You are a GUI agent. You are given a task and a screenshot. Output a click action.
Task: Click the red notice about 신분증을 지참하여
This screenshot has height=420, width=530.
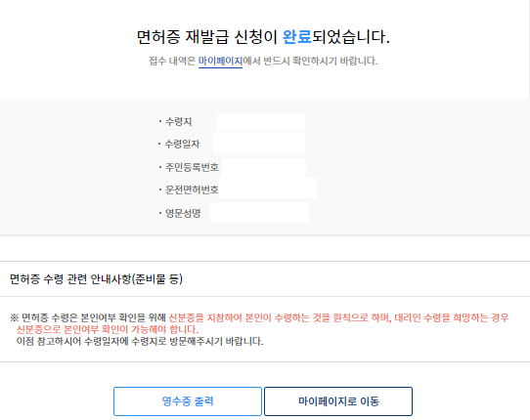pos(263,323)
